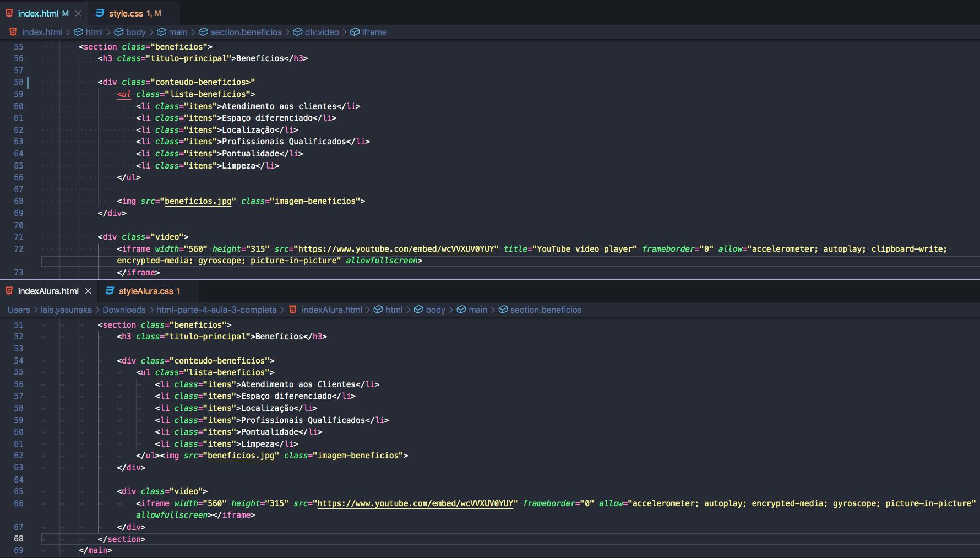
Task: Open the div.video breadcrumb
Action: [322, 32]
